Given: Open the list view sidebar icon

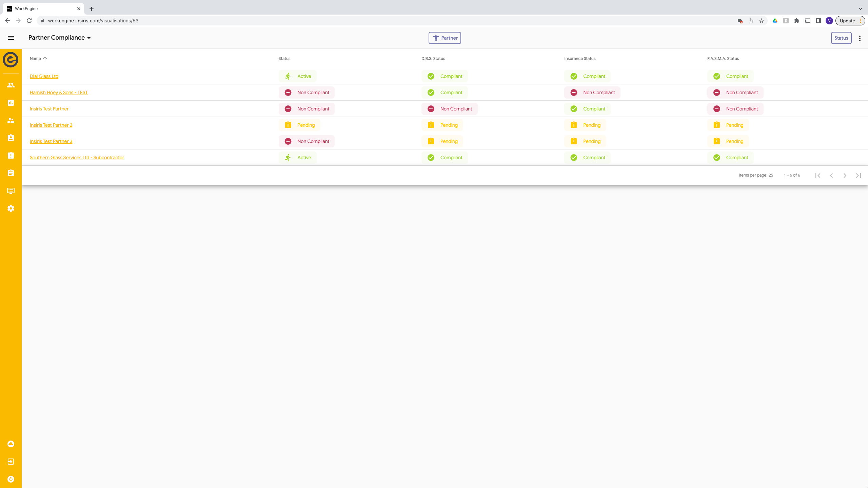Looking at the screenshot, I should pos(11,191).
